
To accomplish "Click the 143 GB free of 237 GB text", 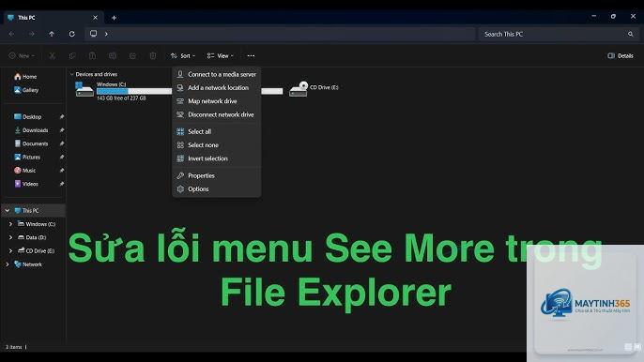I will pyautogui.click(x=121, y=98).
